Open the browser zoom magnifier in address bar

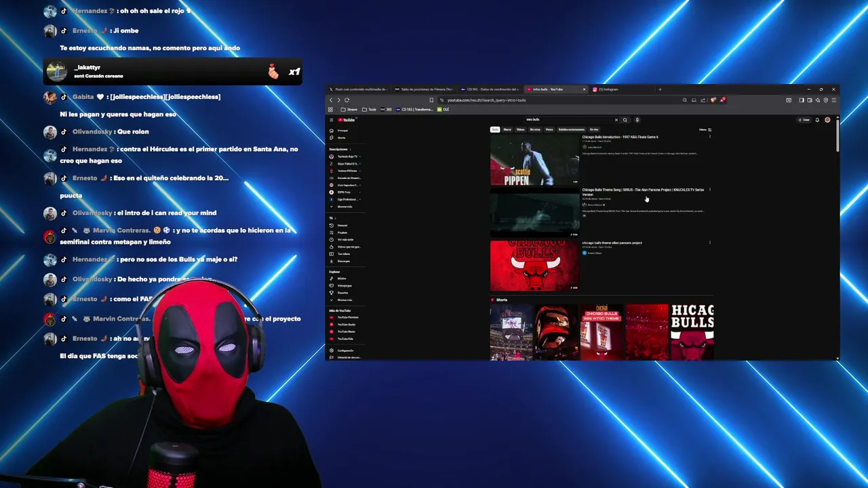coord(684,100)
